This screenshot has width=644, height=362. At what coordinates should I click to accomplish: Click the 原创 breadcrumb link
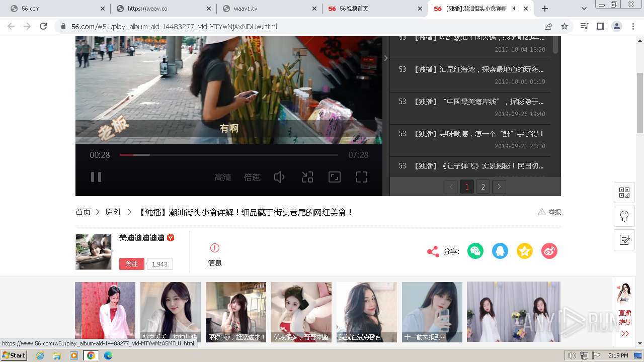tap(113, 212)
